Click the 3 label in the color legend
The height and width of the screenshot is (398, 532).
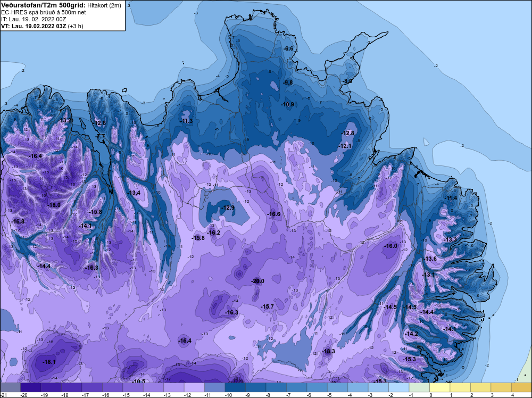pos(492,395)
